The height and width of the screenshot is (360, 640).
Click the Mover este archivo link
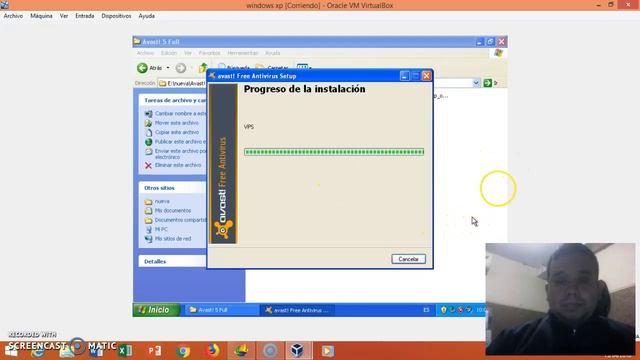pos(177,123)
